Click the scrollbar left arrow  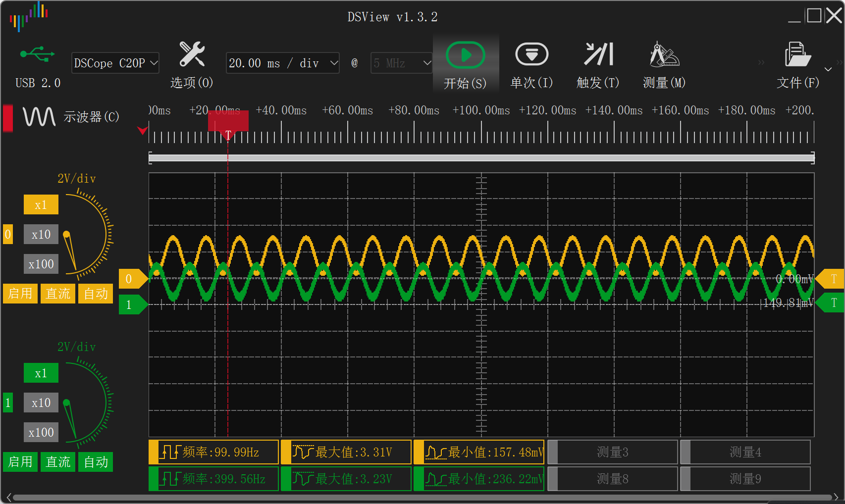click(x=8, y=497)
